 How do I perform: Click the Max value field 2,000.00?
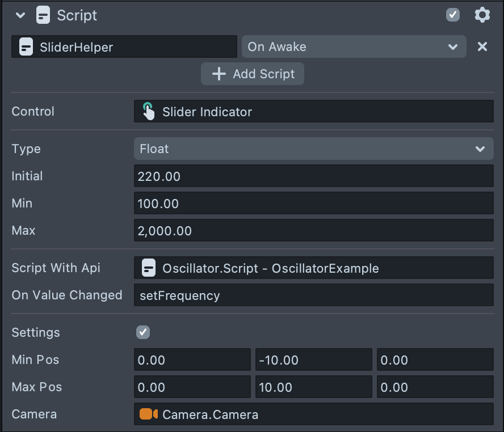point(313,231)
